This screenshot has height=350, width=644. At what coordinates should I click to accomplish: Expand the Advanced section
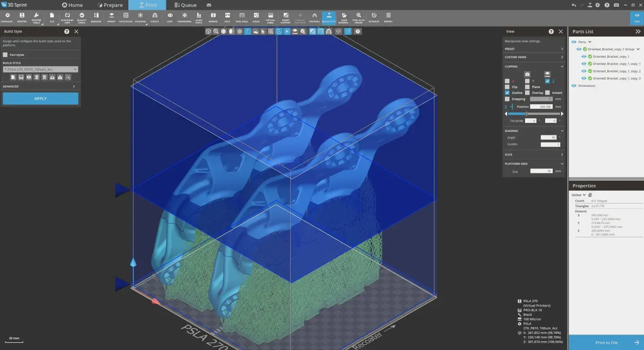(x=40, y=86)
